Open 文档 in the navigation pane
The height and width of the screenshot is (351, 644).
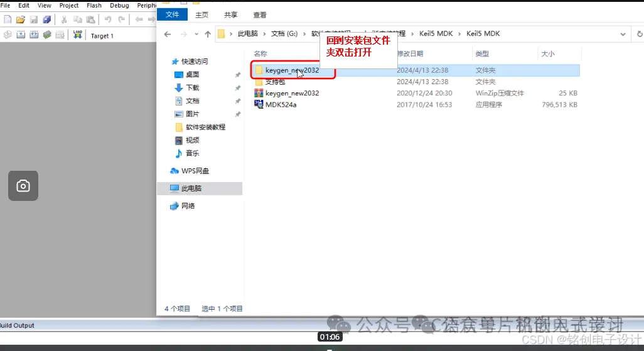pyautogui.click(x=192, y=100)
